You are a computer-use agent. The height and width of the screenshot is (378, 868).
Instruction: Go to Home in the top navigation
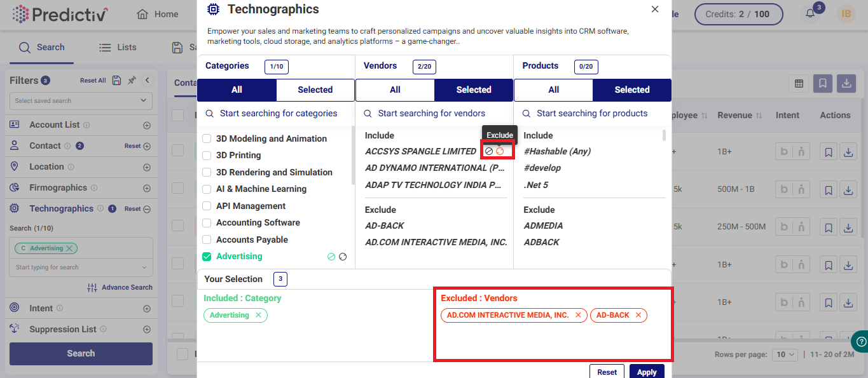coord(158,14)
